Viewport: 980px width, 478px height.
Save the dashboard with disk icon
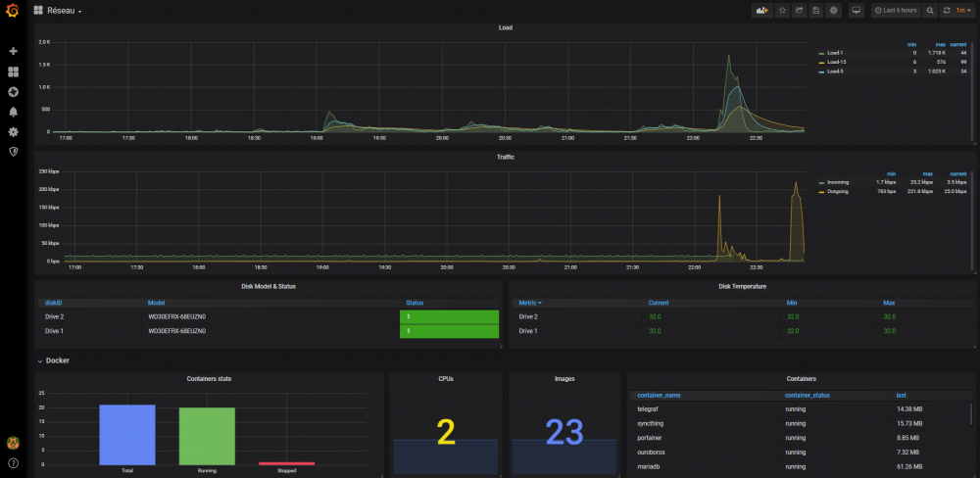click(x=817, y=11)
